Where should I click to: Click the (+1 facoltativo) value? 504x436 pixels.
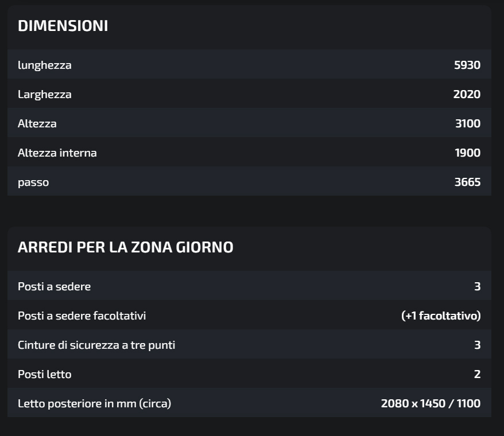pos(441,316)
